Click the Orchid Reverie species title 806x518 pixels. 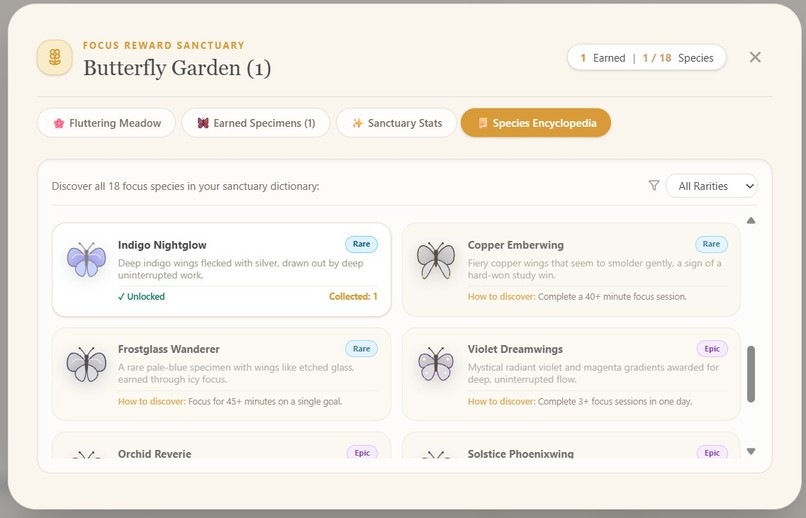coord(154,453)
